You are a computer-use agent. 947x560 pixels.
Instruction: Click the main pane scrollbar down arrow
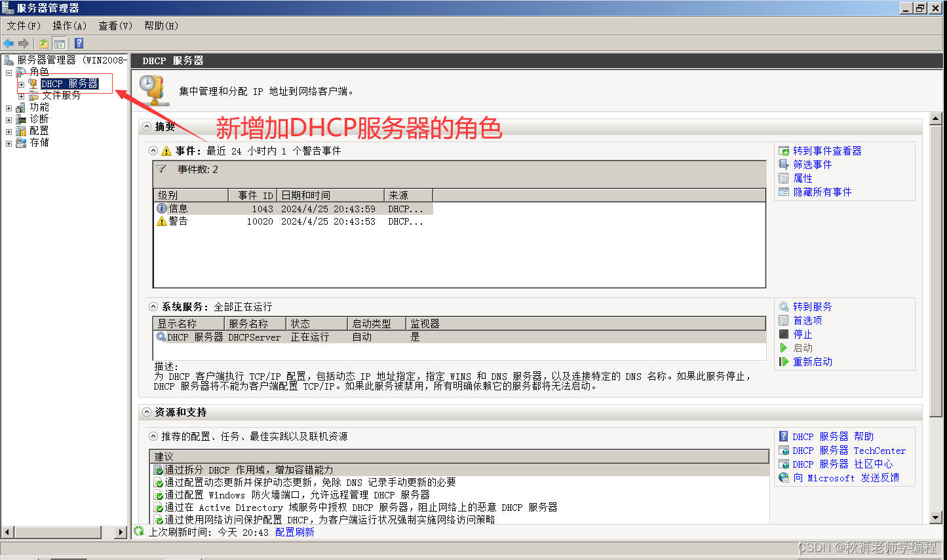point(936,517)
